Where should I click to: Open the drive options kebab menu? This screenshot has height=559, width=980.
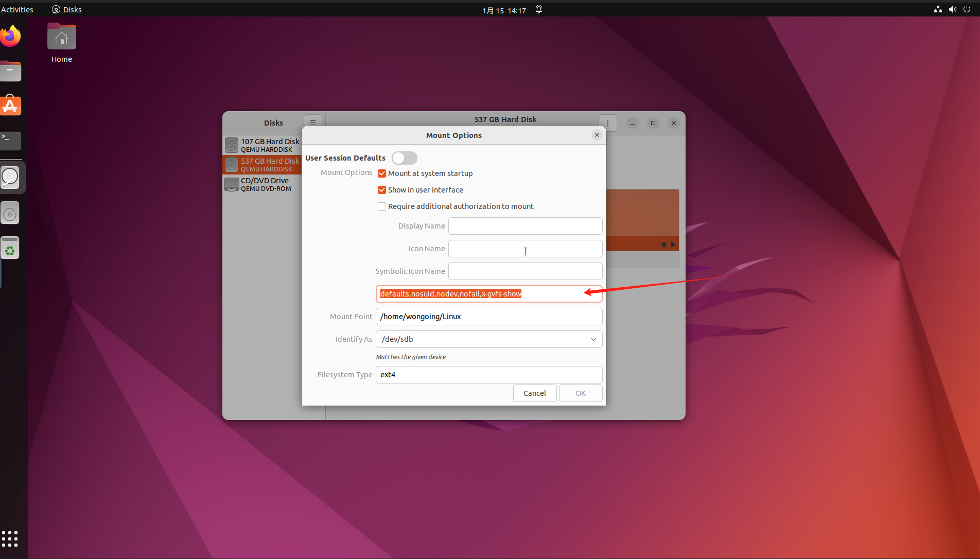pos(608,123)
